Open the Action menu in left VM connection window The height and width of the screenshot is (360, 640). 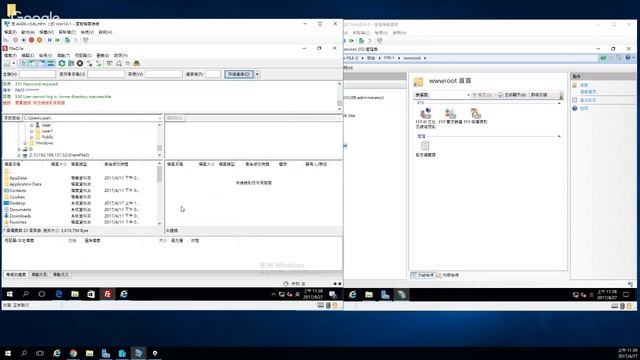point(28,32)
